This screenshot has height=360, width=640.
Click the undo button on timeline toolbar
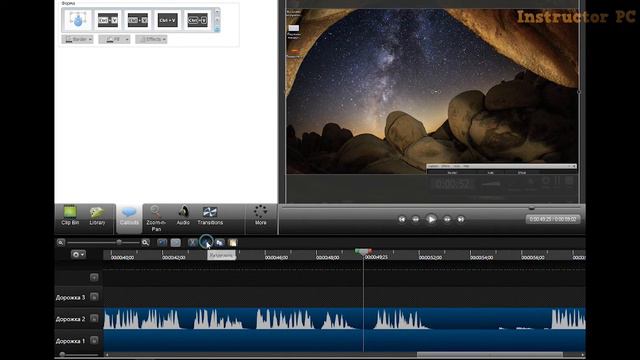tap(162, 242)
